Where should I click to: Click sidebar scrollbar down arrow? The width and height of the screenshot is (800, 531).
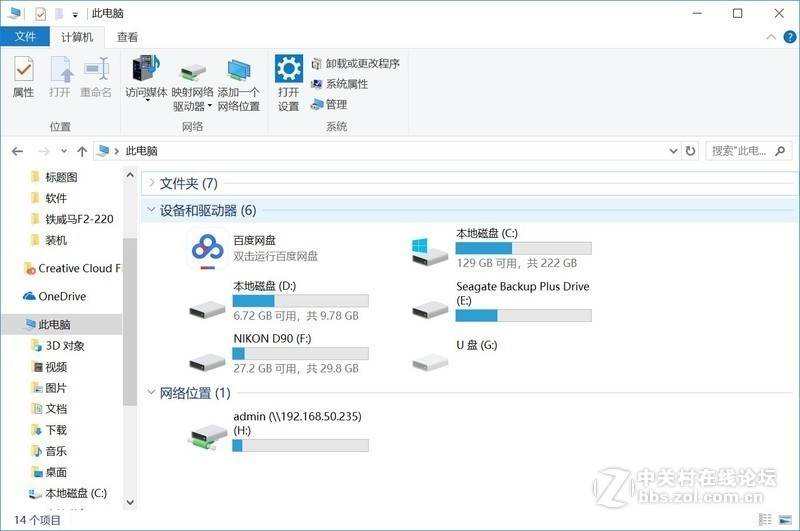[130, 502]
